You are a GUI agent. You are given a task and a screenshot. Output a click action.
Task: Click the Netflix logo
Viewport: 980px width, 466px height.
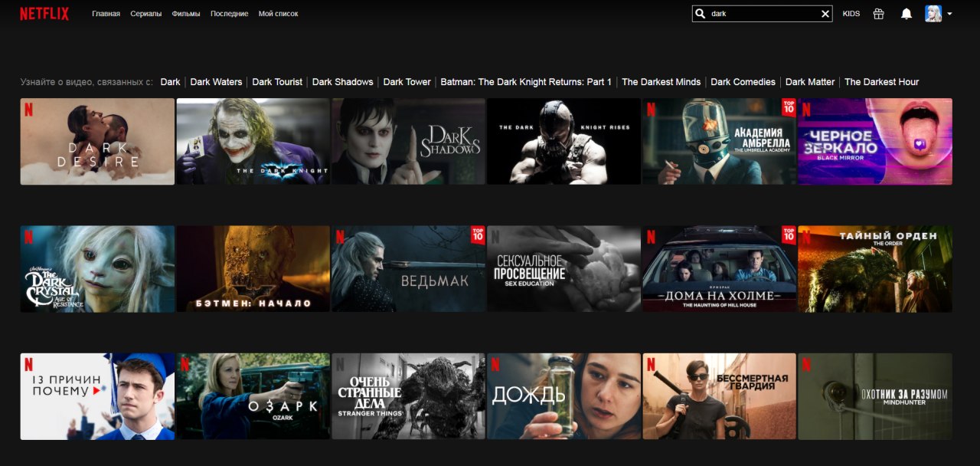tap(44, 14)
